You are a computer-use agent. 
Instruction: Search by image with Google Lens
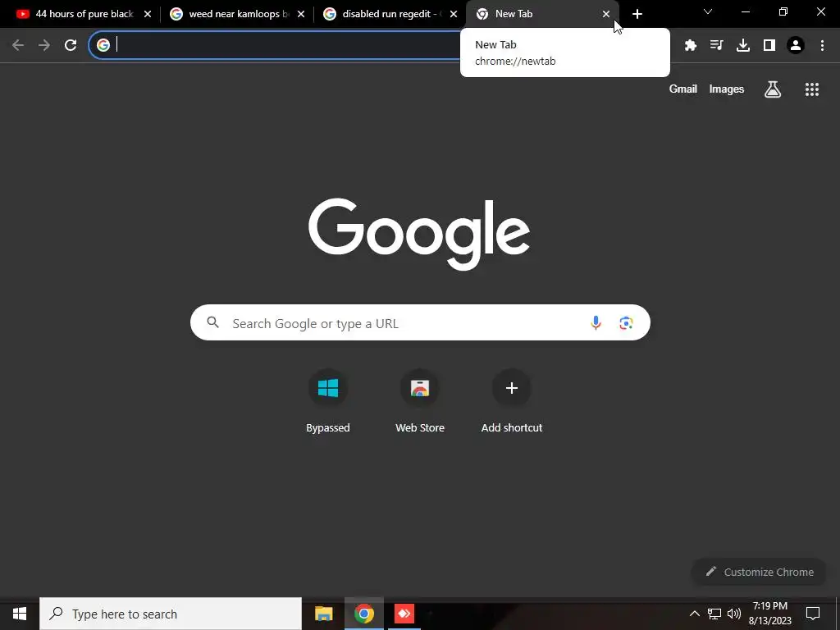pyautogui.click(x=626, y=322)
